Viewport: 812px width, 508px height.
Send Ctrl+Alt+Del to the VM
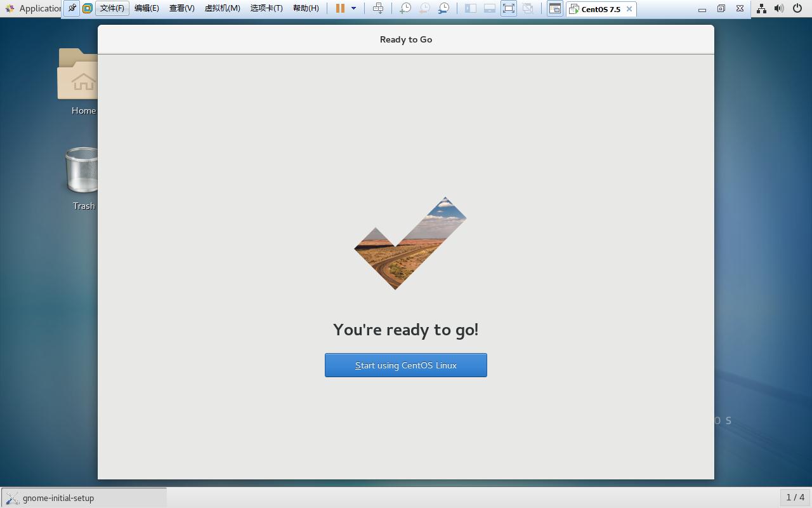(x=378, y=8)
